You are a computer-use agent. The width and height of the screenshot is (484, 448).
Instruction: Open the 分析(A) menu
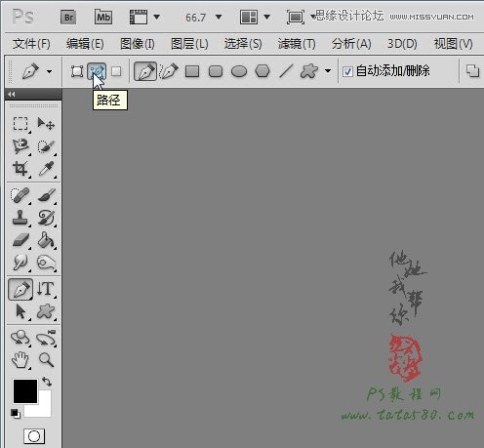(351, 44)
